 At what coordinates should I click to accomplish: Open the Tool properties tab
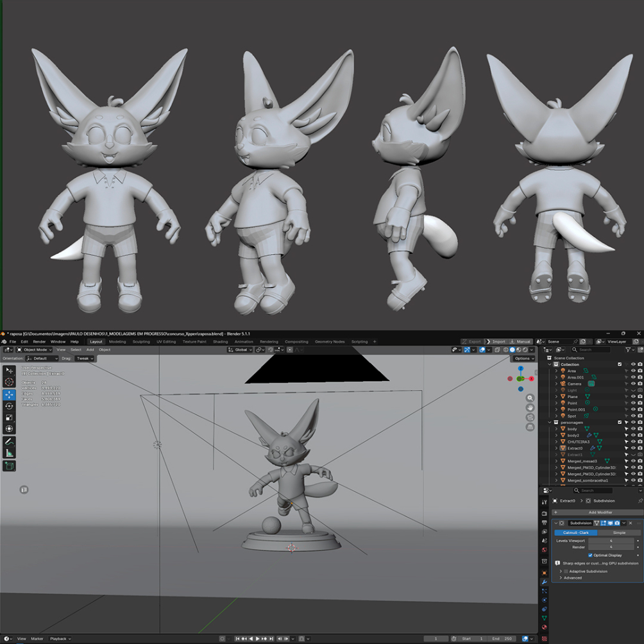coord(544,502)
